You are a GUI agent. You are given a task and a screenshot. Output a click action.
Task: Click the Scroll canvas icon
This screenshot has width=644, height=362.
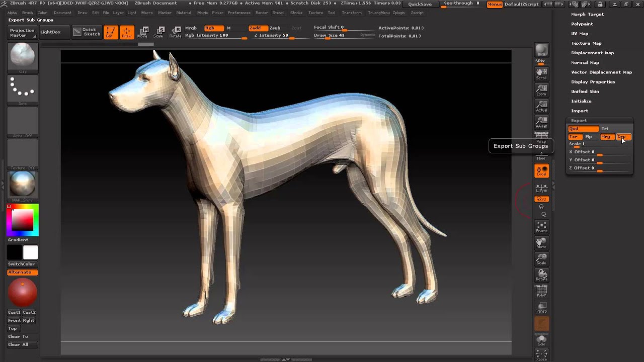pos(541,74)
